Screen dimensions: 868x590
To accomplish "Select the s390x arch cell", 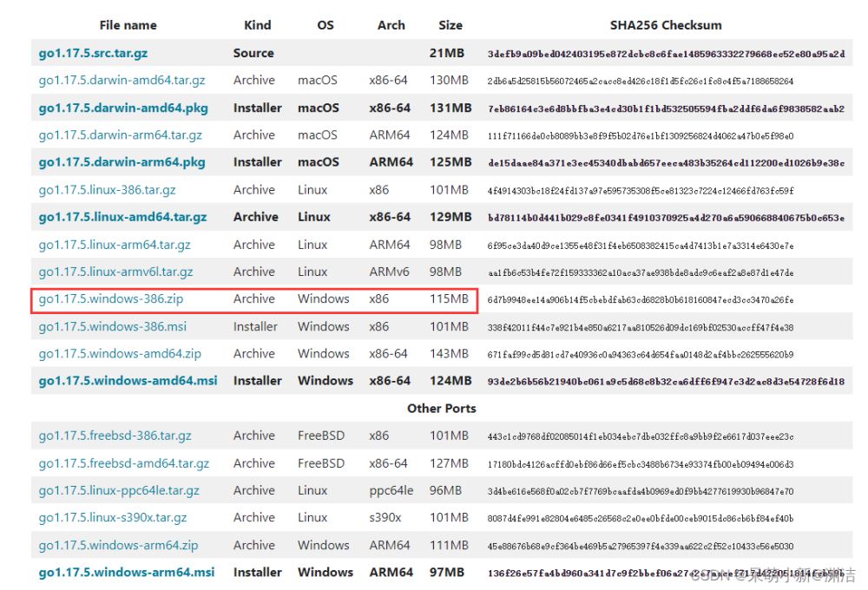I will (385, 517).
